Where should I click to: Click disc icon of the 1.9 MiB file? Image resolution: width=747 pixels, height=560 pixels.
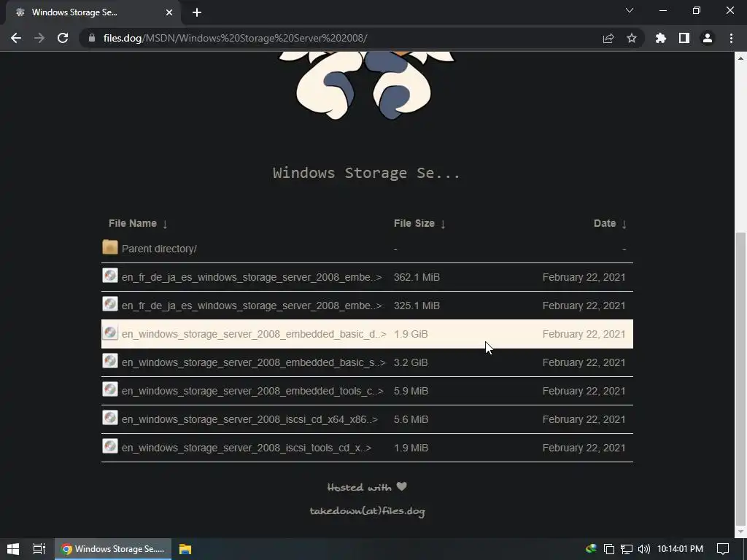(x=110, y=446)
